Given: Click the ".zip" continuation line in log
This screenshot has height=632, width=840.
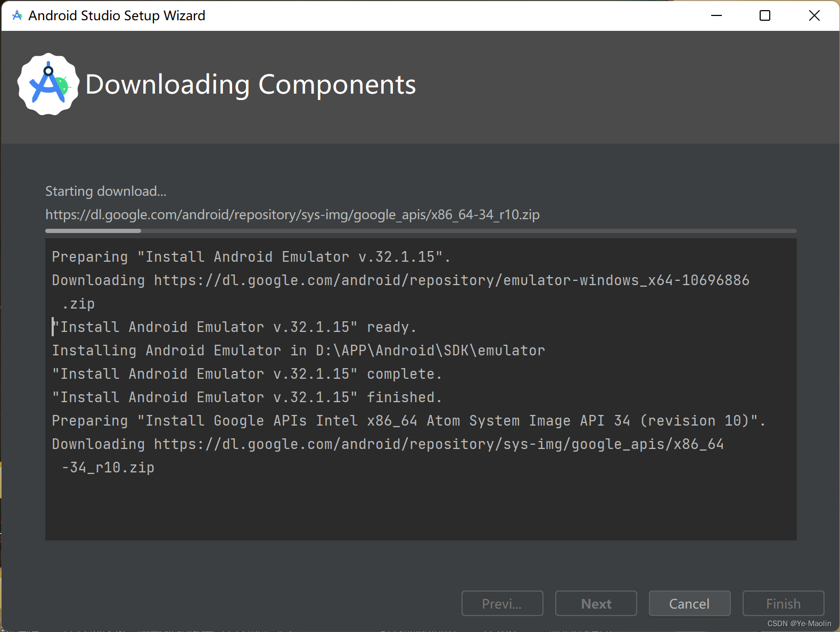Looking at the screenshot, I should 78,304.
